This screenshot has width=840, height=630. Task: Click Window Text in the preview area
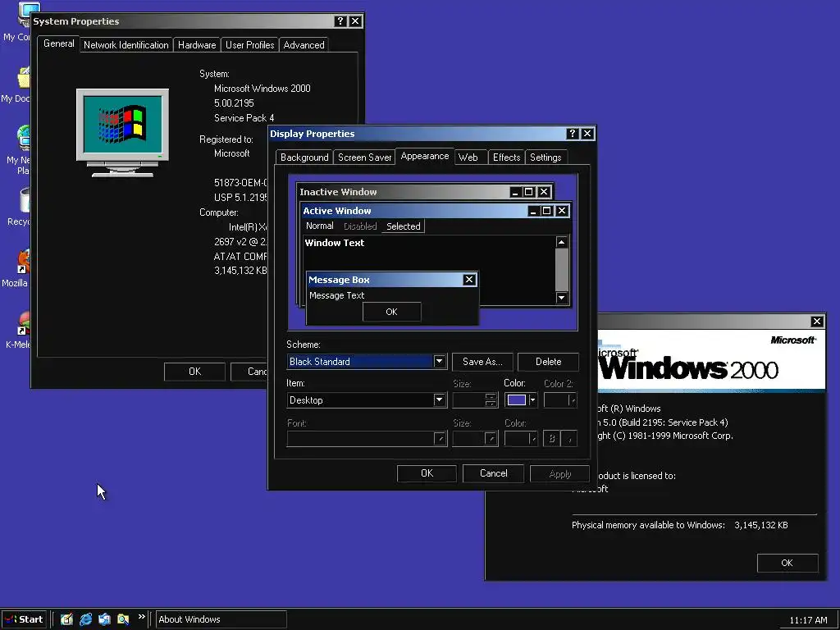point(335,243)
